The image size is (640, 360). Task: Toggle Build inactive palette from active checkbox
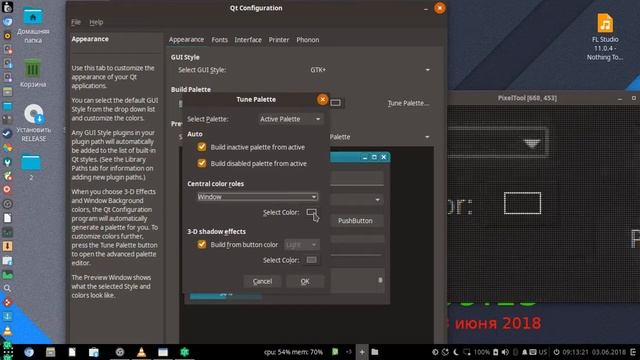[x=202, y=147]
